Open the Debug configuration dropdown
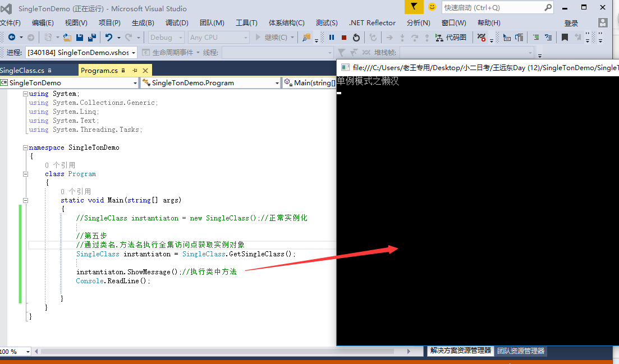This screenshot has height=364, width=619. coord(166,38)
